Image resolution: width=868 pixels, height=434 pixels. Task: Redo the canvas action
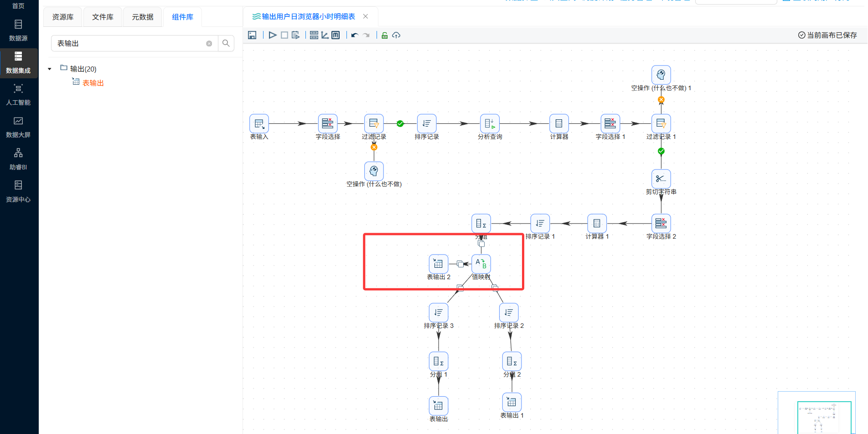click(366, 35)
